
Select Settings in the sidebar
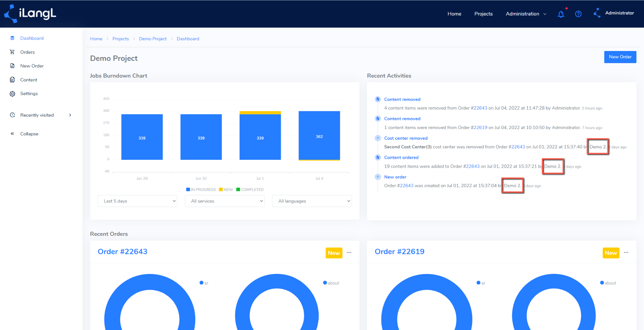[29, 94]
